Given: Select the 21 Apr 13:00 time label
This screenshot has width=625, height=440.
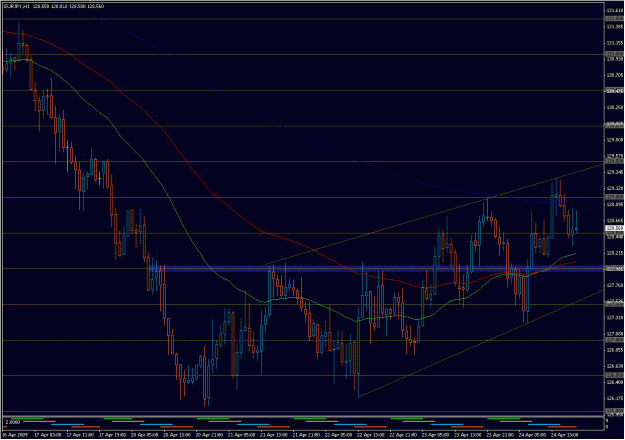Looking at the screenshot, I should tap(273, 434).
